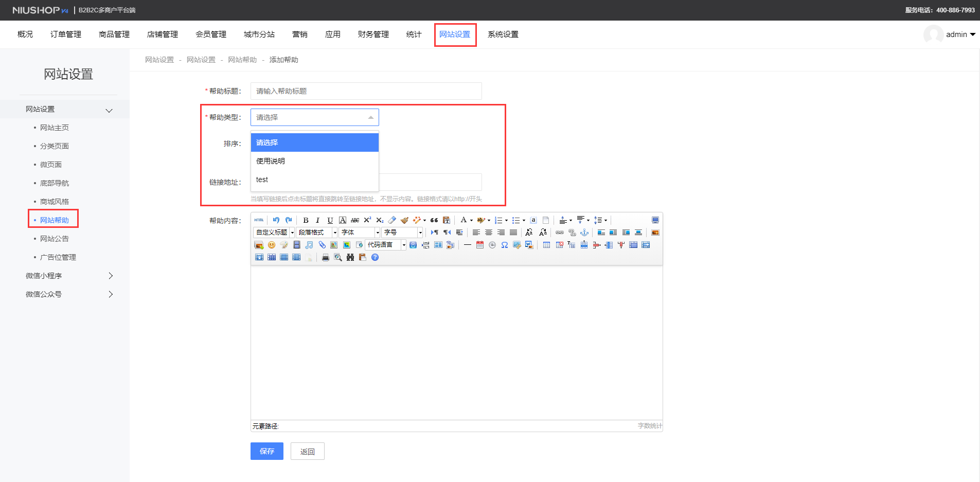Open the paragraph spacing before dropdown
Screen dimensions: 980x482
click(x=571, y=220)
